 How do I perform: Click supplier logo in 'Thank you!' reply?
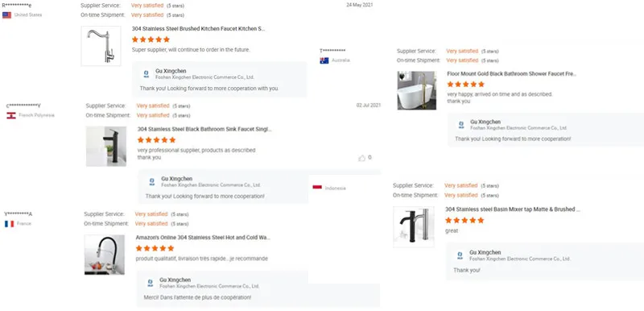460,255
